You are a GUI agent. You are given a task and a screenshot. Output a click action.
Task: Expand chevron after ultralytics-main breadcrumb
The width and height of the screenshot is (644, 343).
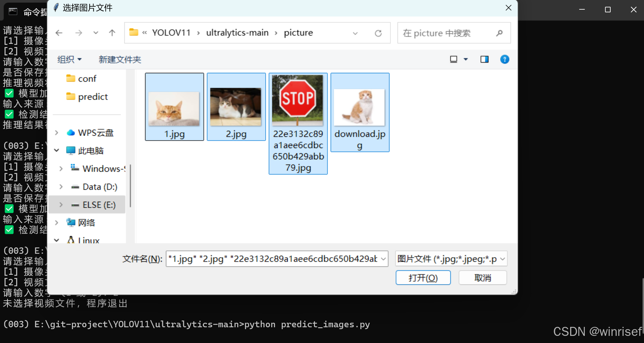(276, 33)
